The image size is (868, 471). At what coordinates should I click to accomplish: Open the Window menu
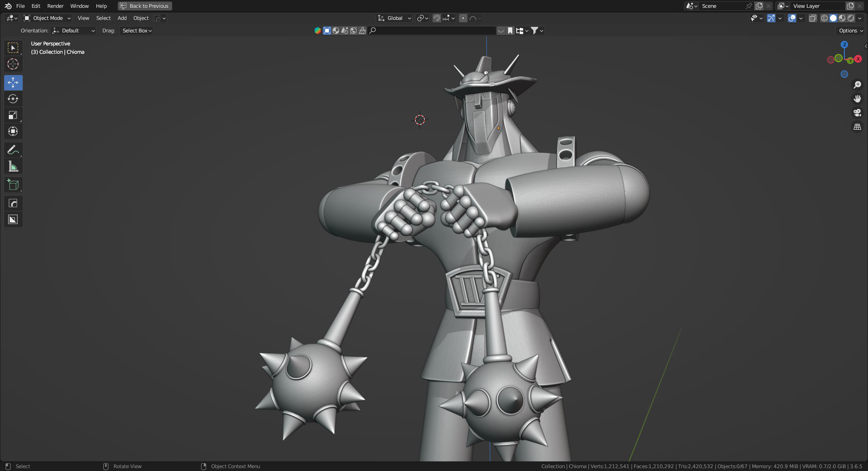pos(79,6)
